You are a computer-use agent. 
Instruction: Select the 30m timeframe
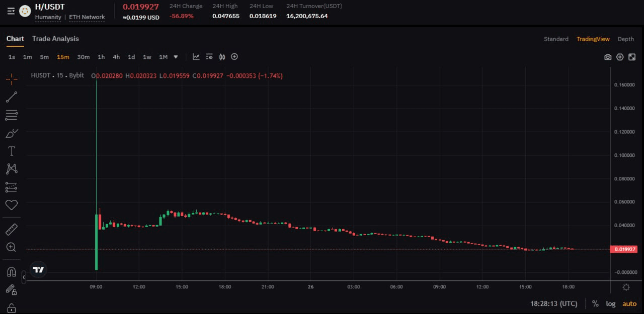point(84,57)
